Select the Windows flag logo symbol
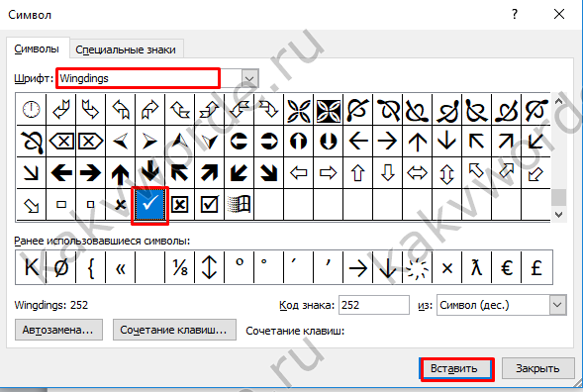 pyautogui.click(x=240, y=205)
